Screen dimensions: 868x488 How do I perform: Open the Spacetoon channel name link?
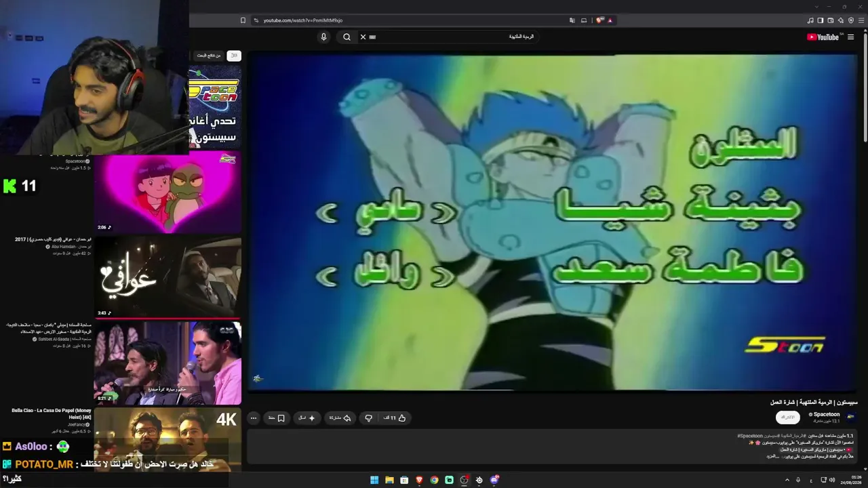[x=827, y=414]
